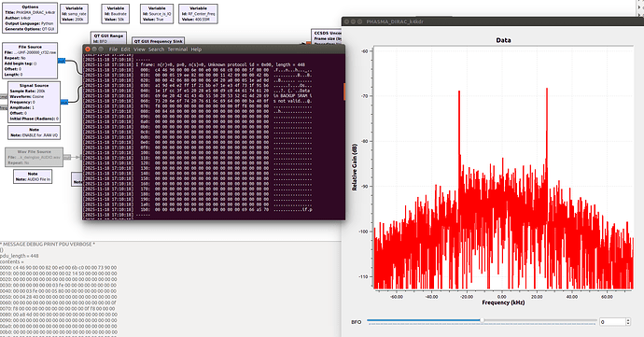This screenshot has width=644, height=337.
Task: Select the Baudrate Variable block
Action: (116, 14)
